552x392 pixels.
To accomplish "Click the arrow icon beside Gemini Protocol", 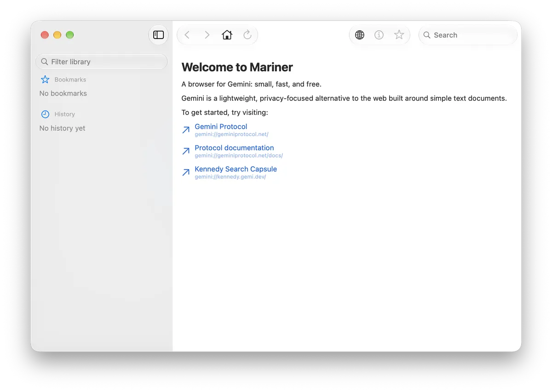I will (186, 130).
